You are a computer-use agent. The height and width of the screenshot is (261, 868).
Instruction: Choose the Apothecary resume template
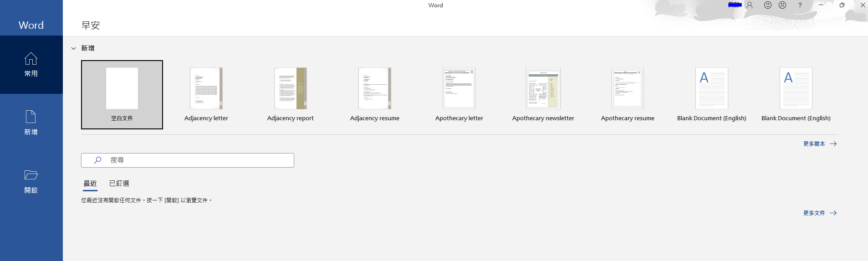[x=628, y=95]
